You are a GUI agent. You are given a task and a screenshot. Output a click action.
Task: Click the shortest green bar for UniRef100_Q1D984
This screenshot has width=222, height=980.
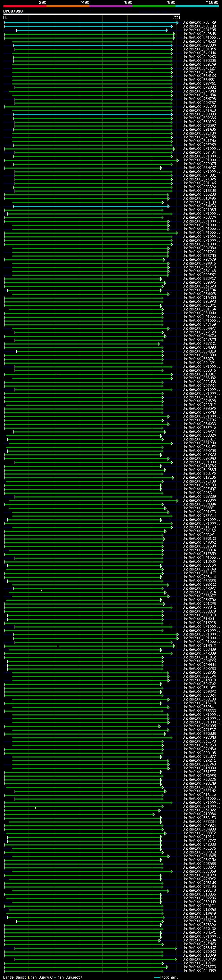pos(79,814)
